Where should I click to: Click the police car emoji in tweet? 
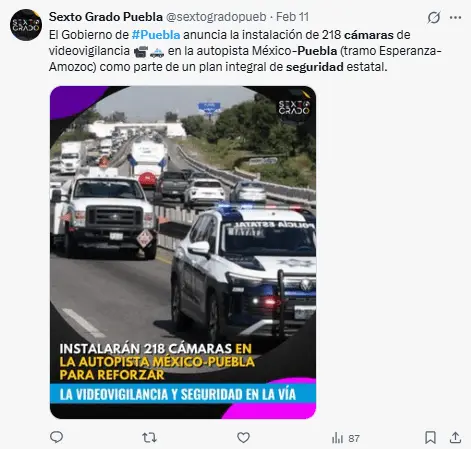click(157, 52)
